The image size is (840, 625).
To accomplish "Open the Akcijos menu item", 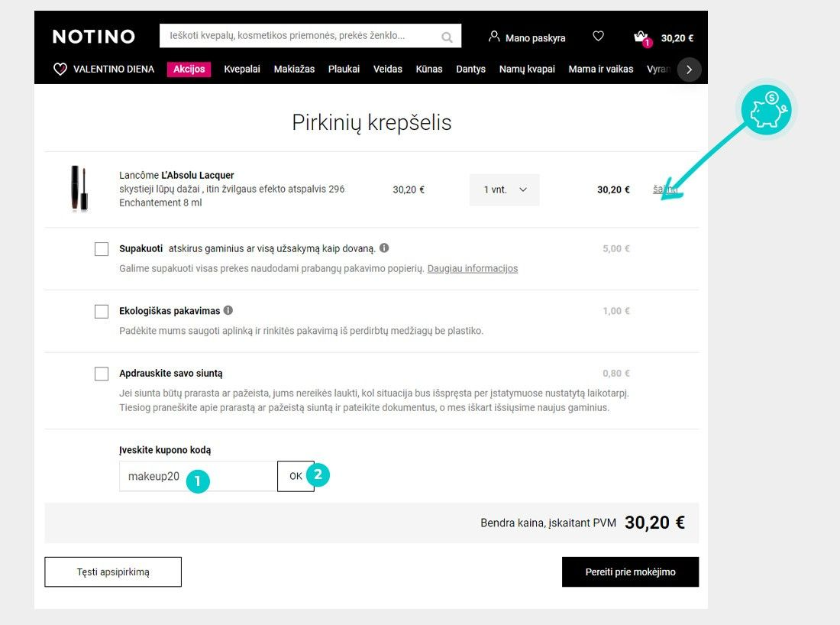I will click(189, 69).
